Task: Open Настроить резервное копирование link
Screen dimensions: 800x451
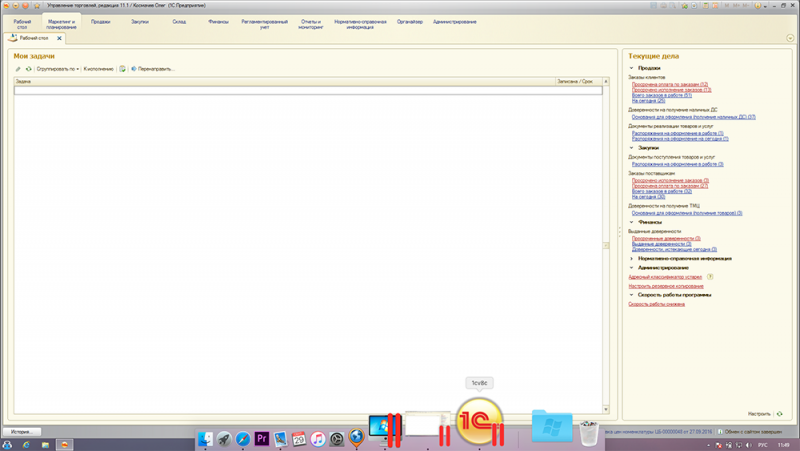Action: 666,286
